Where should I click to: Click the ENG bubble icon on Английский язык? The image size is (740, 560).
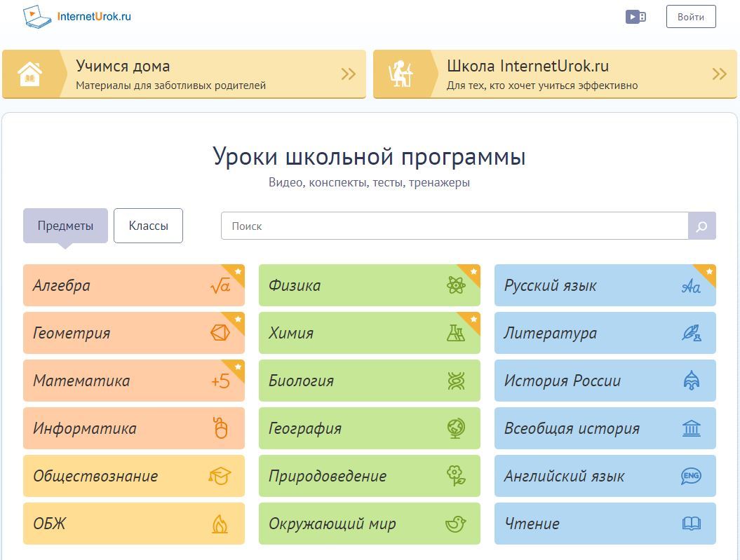(691, 477)
